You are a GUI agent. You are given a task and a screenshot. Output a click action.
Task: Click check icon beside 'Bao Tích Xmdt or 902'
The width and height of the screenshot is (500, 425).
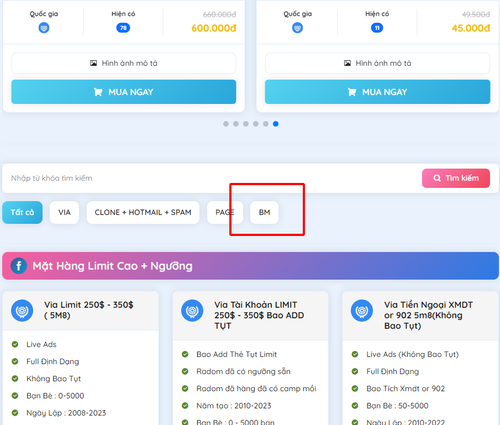pos(355,389)
